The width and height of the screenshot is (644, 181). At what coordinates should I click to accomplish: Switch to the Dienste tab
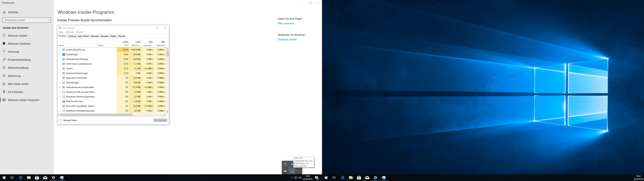[122, 36]
